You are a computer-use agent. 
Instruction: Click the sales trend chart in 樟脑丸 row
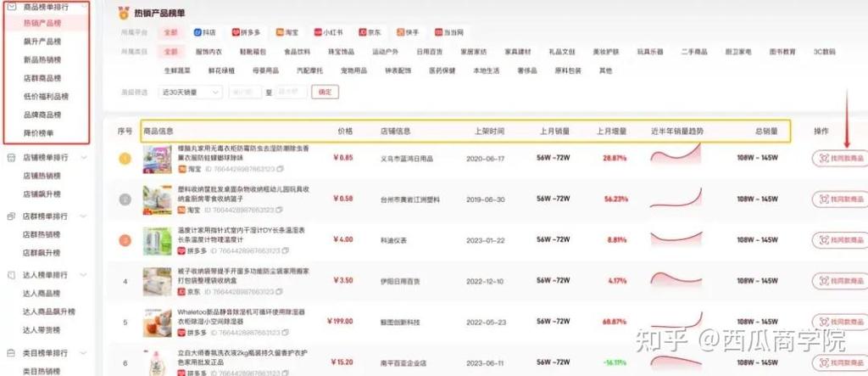676,155
